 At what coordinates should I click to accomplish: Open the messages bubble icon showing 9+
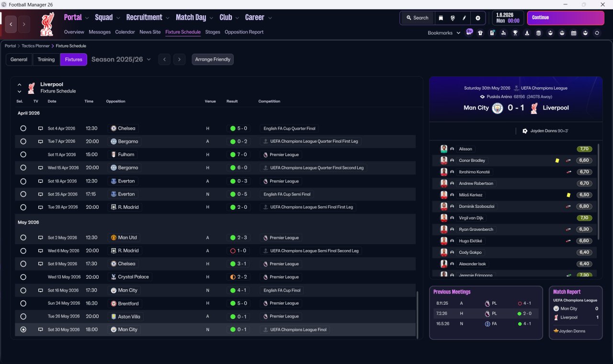(x=469, y=32)
